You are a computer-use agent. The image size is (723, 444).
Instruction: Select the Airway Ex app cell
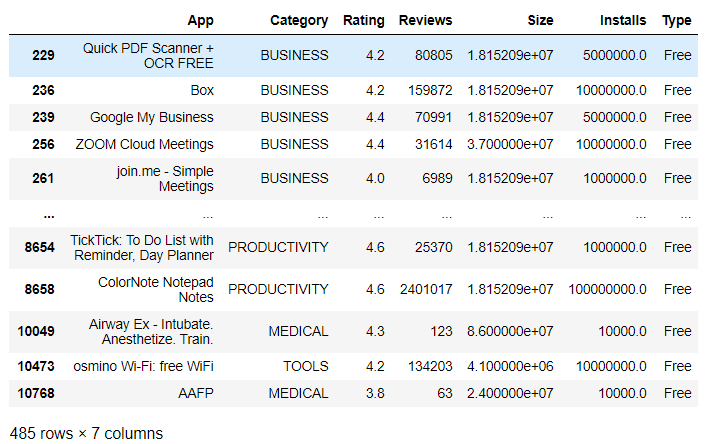tap(151, 332)
